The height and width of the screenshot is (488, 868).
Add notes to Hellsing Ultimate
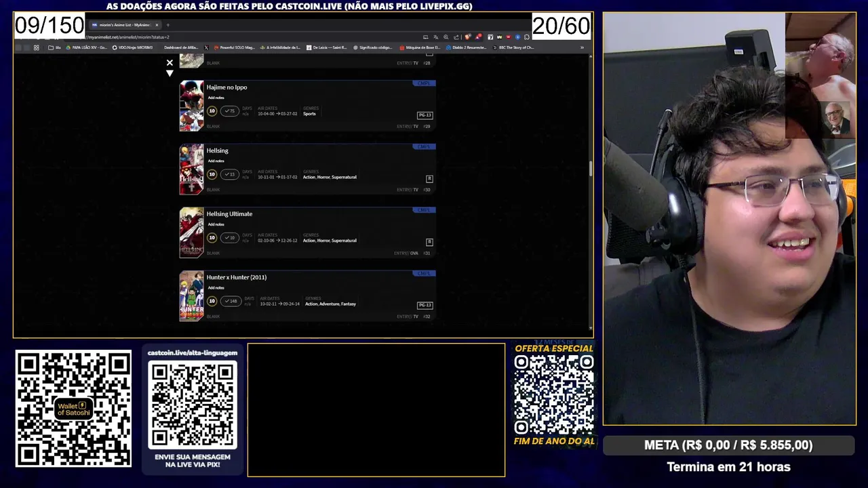coord(216,224)
